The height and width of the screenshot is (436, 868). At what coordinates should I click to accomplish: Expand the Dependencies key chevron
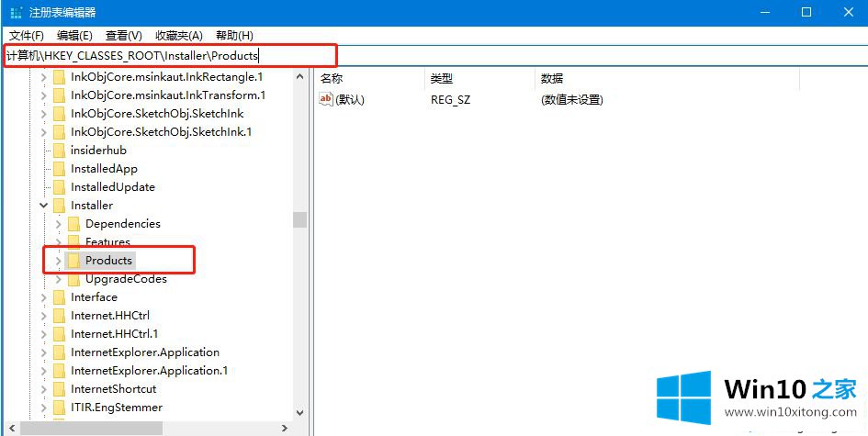click(x=58, y=224)
